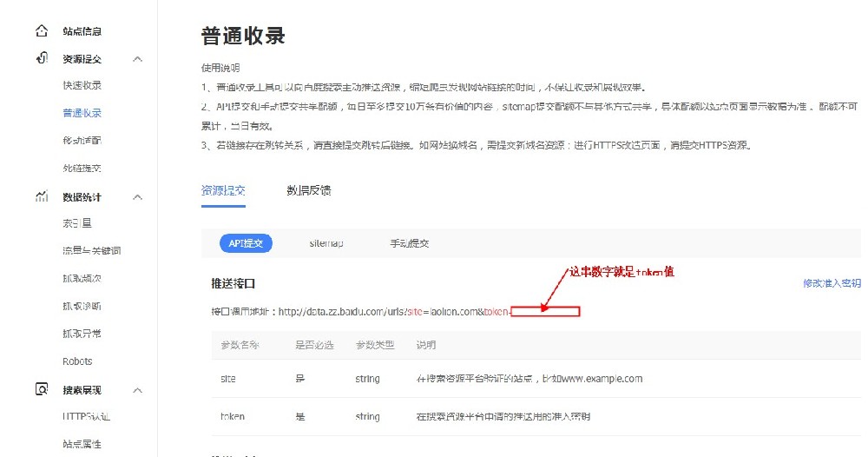
Task: Click the 说明 column header
Action: click(425, 345)
